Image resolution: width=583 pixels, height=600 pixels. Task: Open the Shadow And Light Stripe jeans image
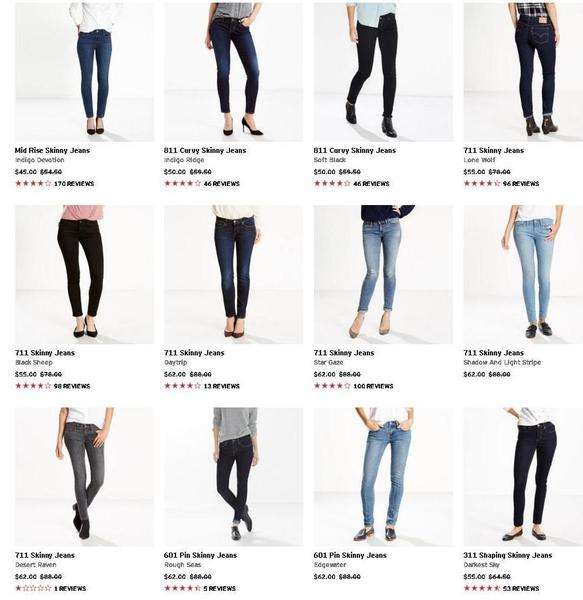[523, 274]
